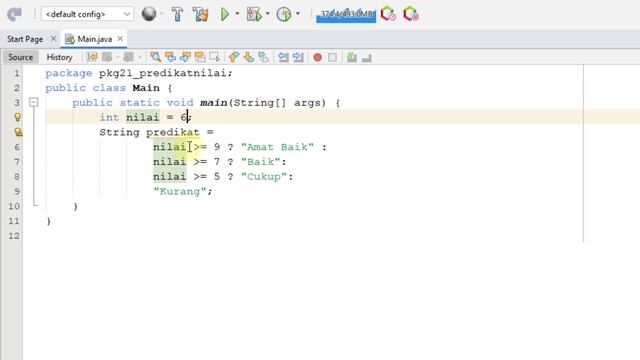Click Toggle Bookmark icon
The image size is (640, 360).
point(263,57)
